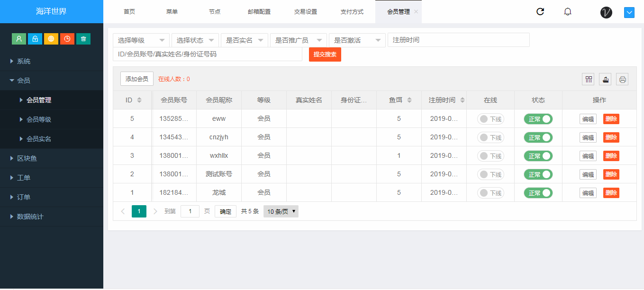Select 会员管理 in the sidebar
The image size is (644, 290).
pyautogui.click(x=52, y=100)
